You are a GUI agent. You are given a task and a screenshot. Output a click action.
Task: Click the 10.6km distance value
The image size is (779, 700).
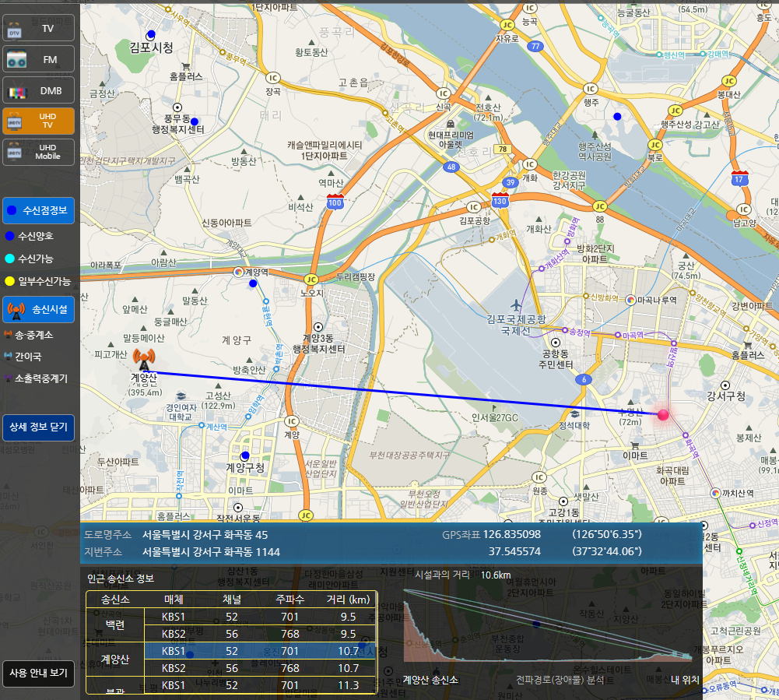tap(496, 575)
